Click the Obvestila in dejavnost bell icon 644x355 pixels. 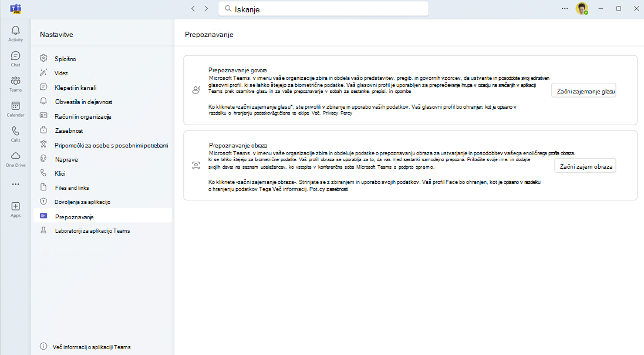click(43, 101)
